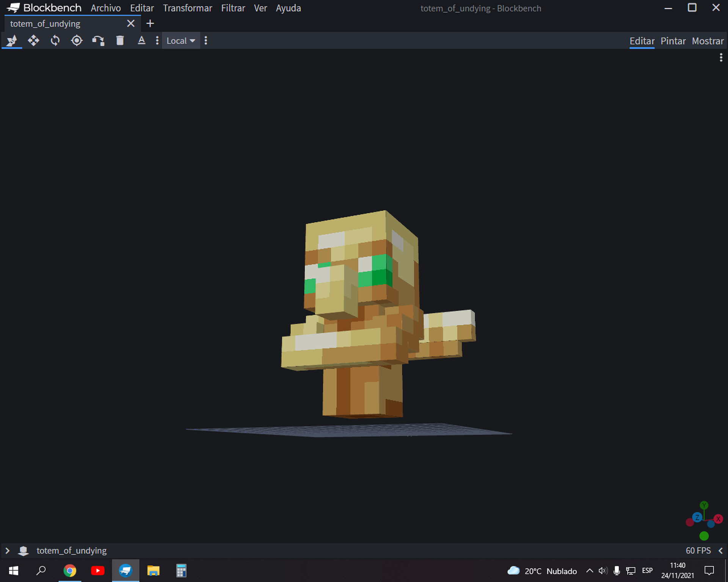Expand the bottom-left status bar arrow
Screen dimensions: 728x582
pos(8,551)
